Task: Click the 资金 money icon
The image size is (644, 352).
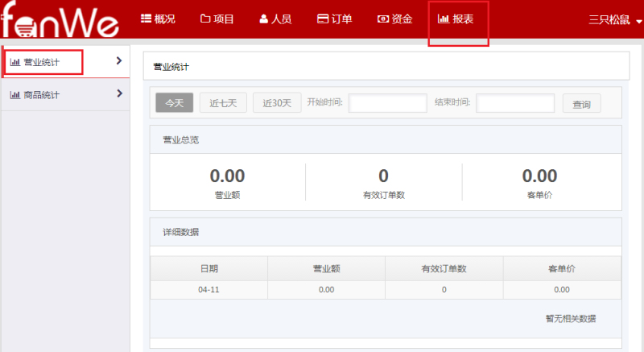Action: coord(382,19)
